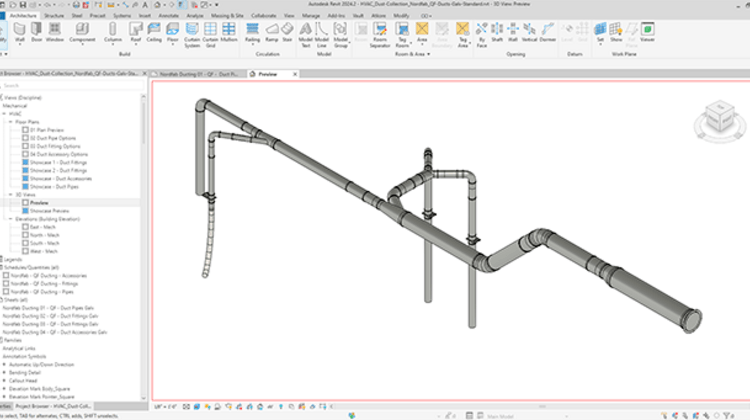The height and width of the screenshot is (420, 750).
Task: Select the East - Mech elevation view
Action: coord(44,226)
